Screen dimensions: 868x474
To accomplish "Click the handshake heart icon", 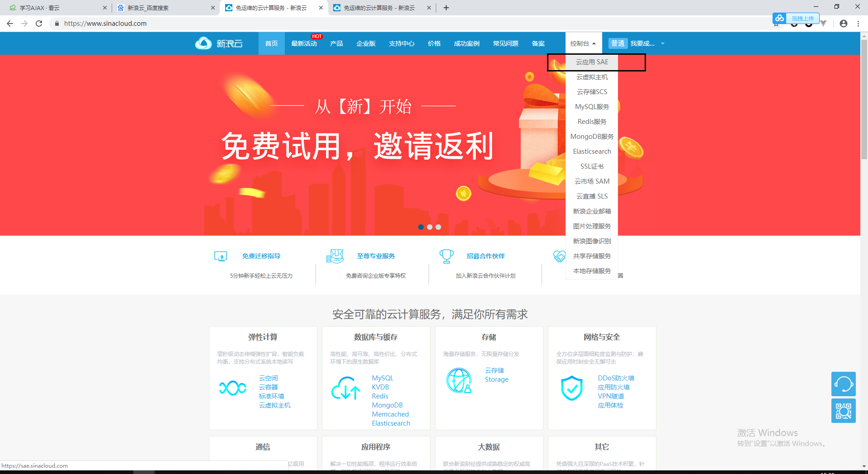I will pyautogui.click(x=559, y=256).
